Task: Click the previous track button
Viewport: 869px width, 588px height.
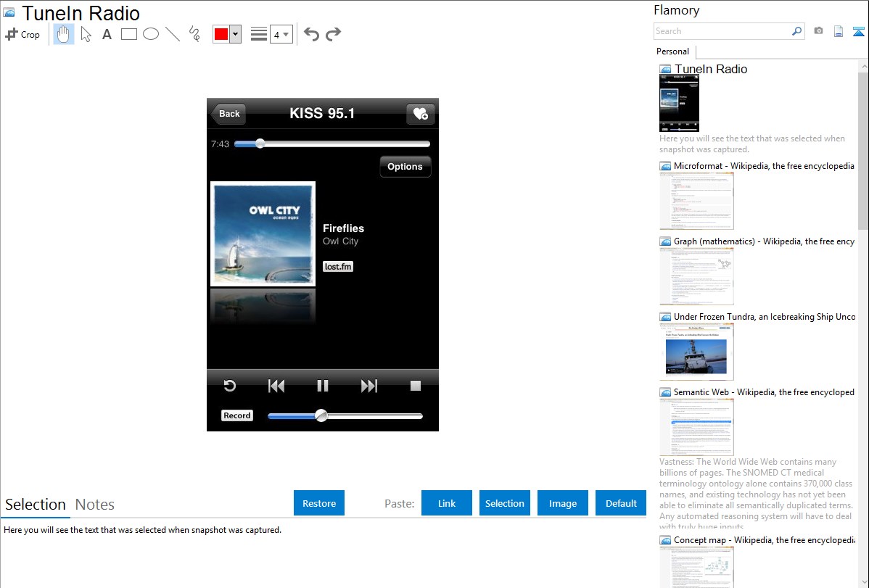Action: pos(276,386)
